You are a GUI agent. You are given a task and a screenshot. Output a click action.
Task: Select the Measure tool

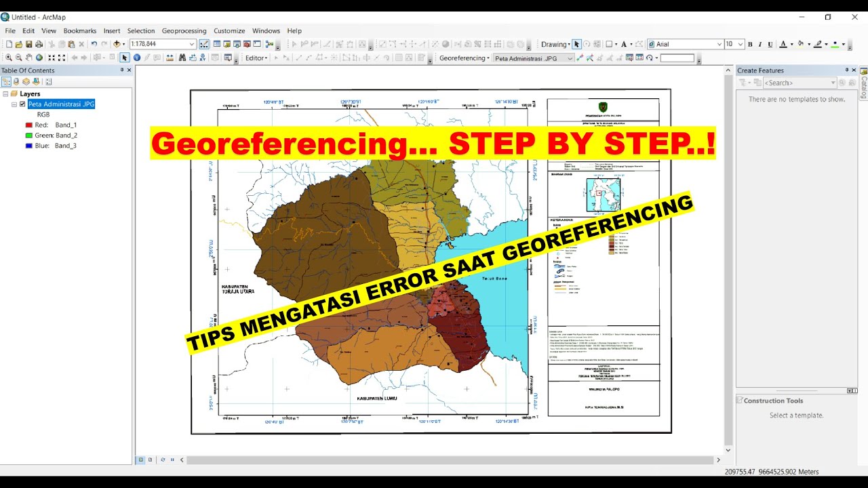(x=168, y=58)
